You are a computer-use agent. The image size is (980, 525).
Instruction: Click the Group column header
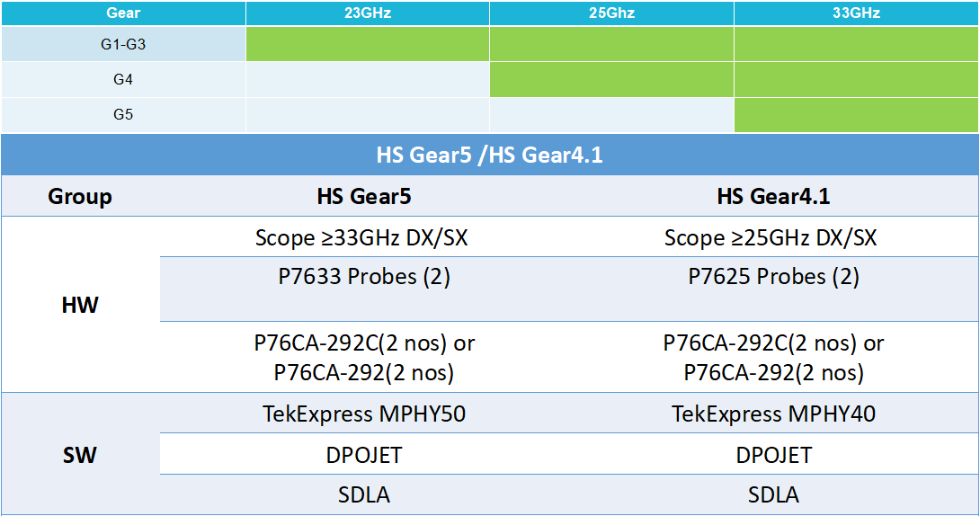[x=80, y=196]
